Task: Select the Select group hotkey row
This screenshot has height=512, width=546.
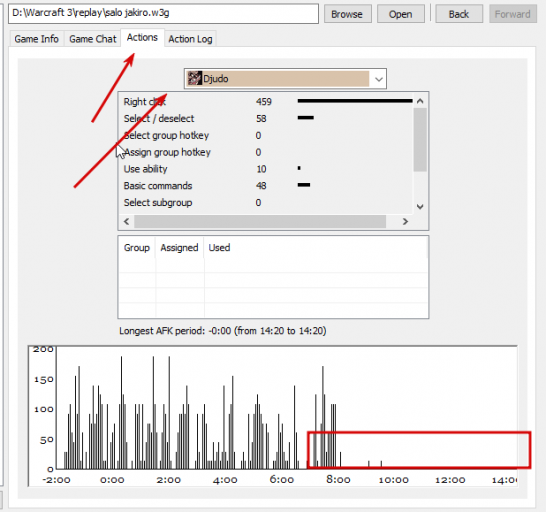Action: pyautogui.click(x=267, y=135)
